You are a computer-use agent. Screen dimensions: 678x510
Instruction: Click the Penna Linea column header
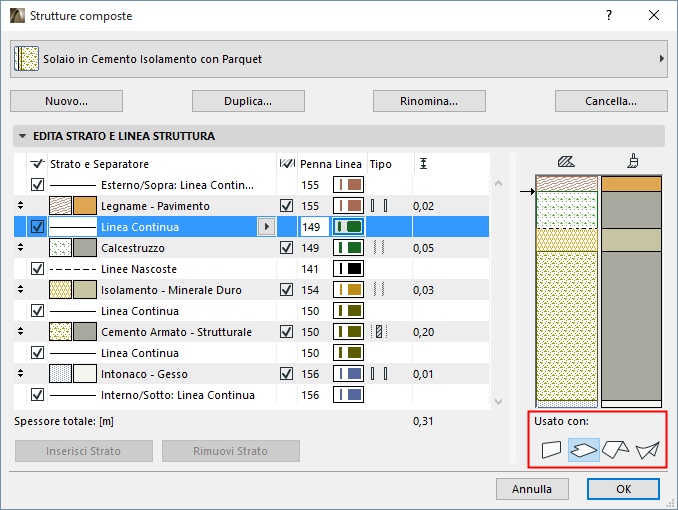click(331, 164)
